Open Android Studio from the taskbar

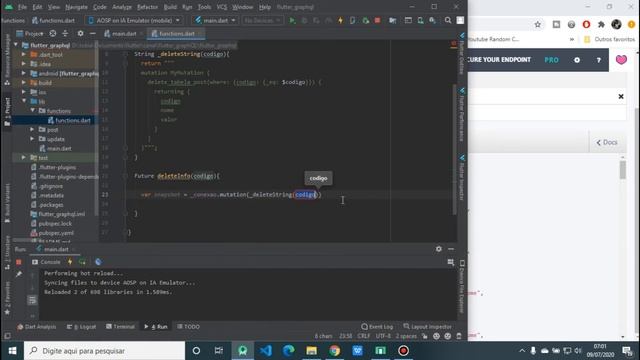tap(243, 351)
